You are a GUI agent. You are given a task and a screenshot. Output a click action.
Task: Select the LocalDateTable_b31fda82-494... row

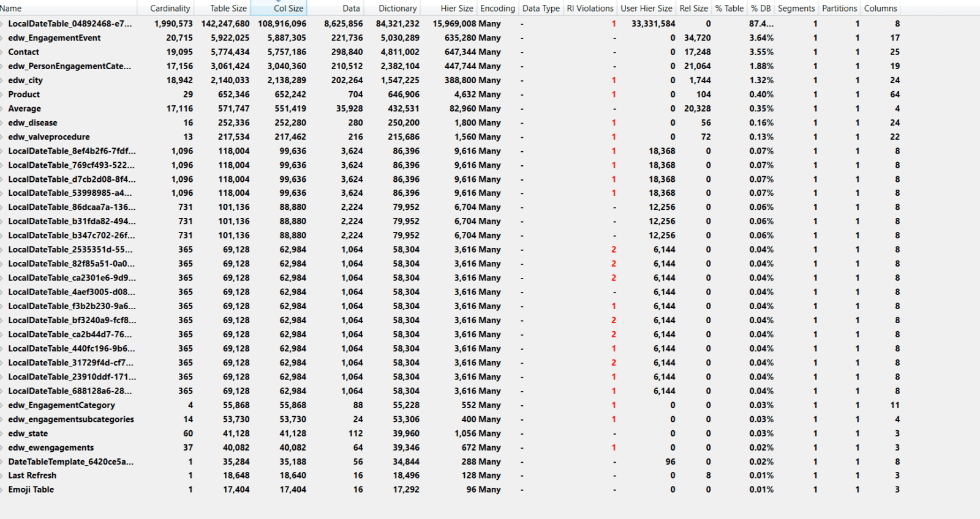coord(450,221)
